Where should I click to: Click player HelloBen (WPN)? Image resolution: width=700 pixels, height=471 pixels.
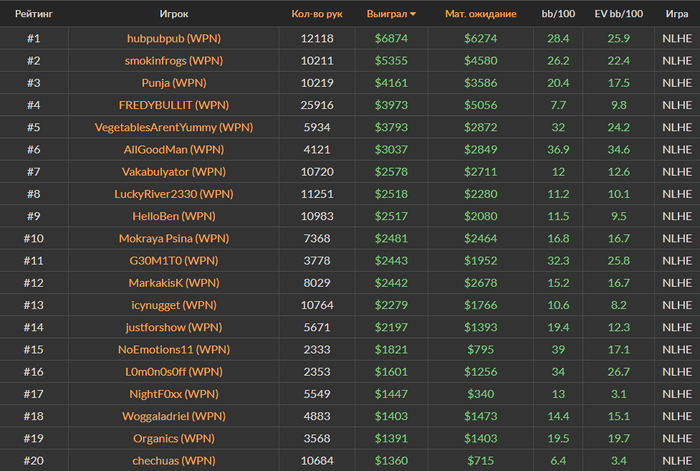[174, 217]
